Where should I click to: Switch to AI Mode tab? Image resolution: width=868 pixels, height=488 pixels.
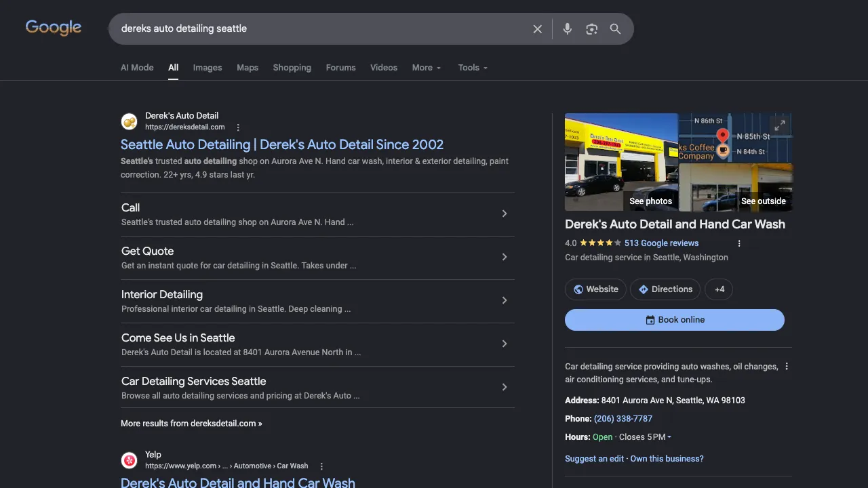(x=137, y=68)
